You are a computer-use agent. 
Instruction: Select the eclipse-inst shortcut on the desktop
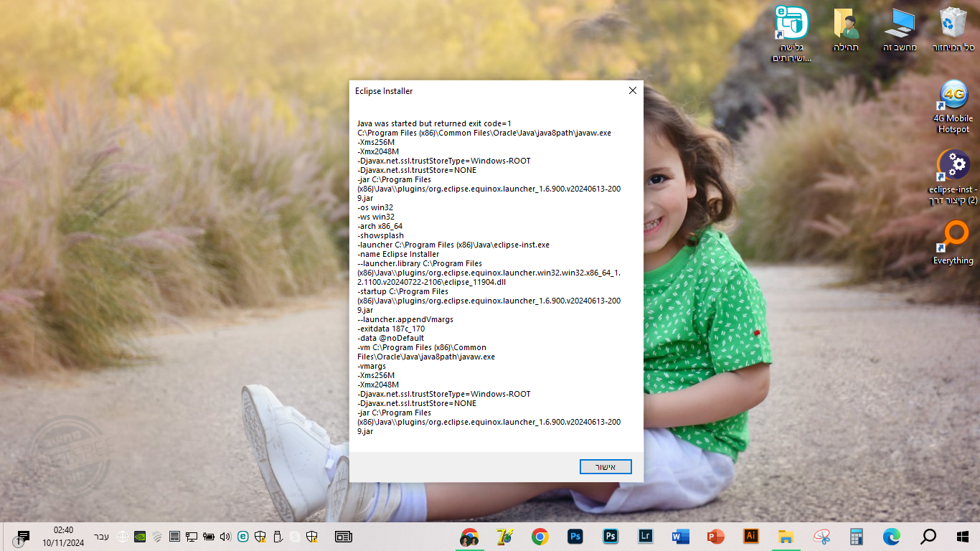click(x=953, y=177)
